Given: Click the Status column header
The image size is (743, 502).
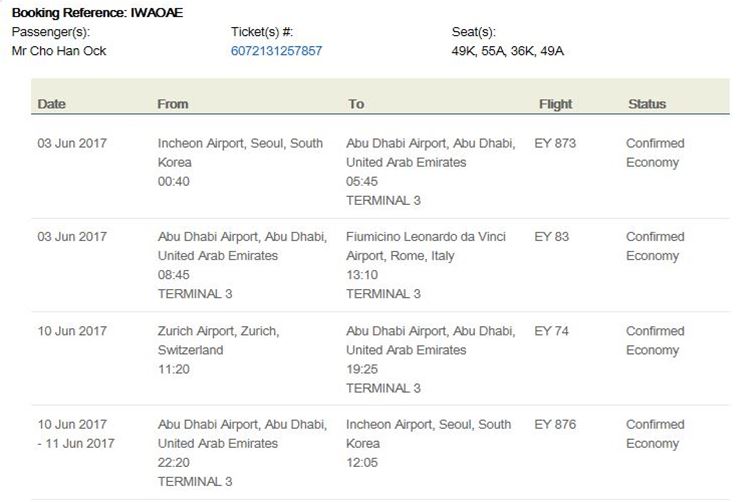Looking at the screenshot, I should [646, 104].
